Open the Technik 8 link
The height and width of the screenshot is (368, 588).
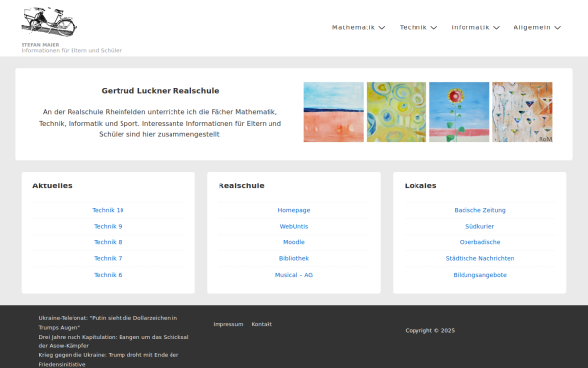point(108,242)
